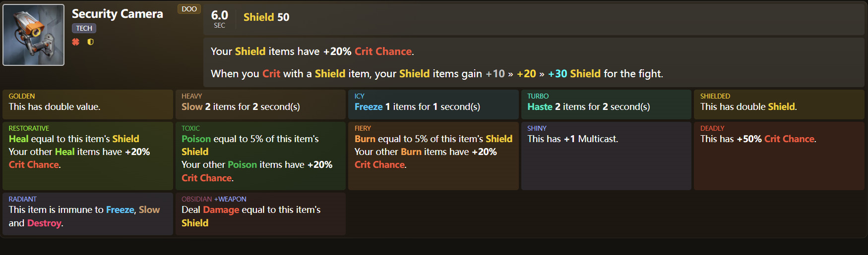This screenshot has width=868, height=255.
Task: Select the Security Camera item title
Action: click(117, 14)
